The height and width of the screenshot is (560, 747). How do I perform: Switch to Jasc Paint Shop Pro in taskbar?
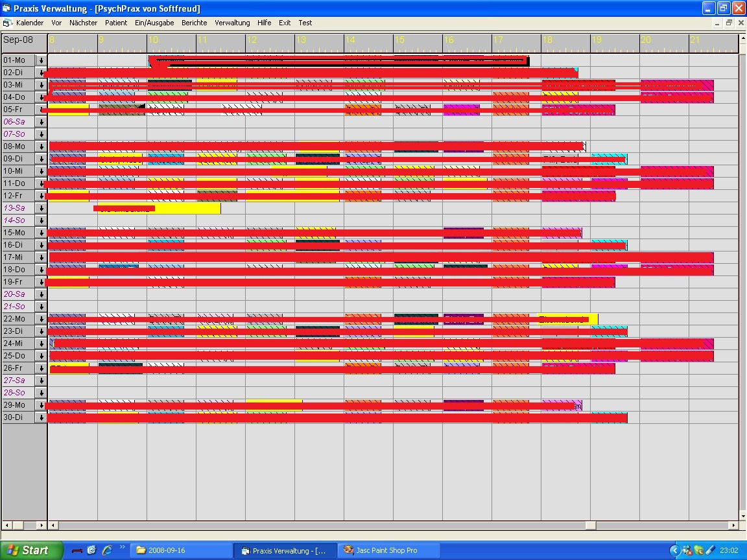point(388,550)
